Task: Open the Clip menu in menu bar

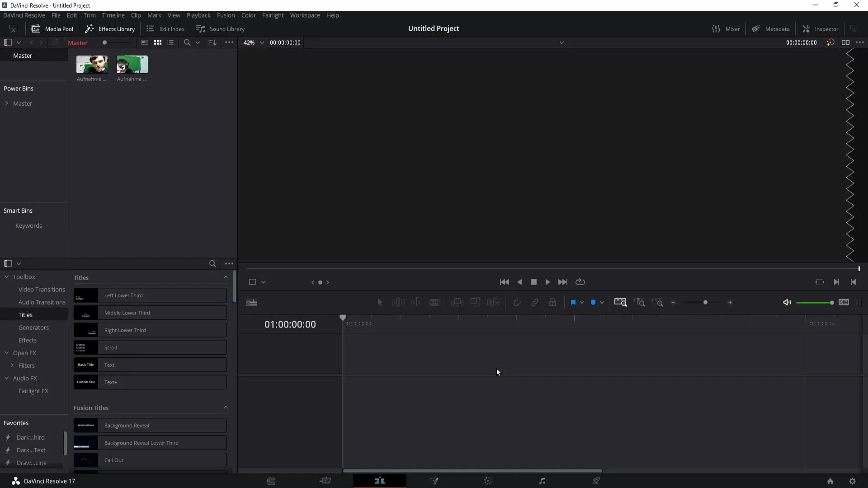Action: 136,15
